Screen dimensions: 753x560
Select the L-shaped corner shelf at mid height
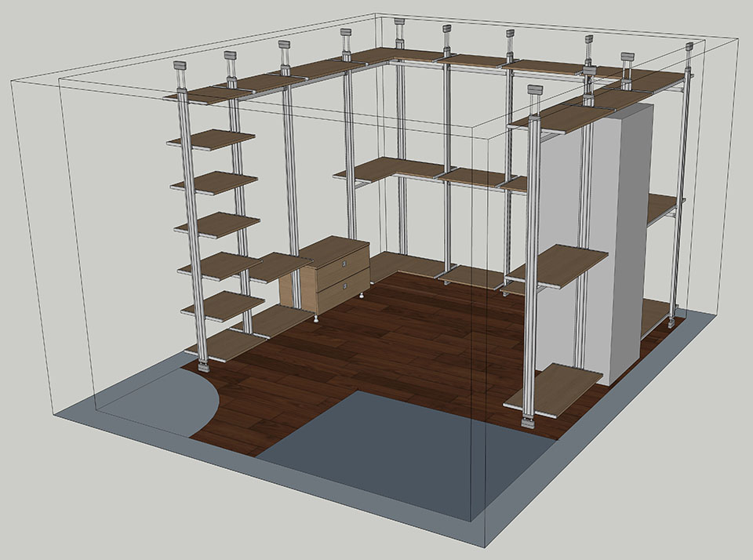point(394,169)
